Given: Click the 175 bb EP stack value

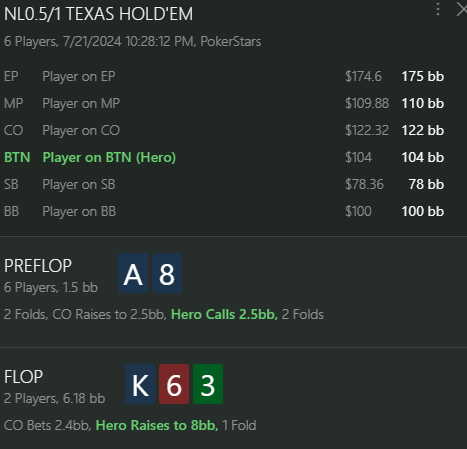Looking at the screenshot, I should (423, 76).
